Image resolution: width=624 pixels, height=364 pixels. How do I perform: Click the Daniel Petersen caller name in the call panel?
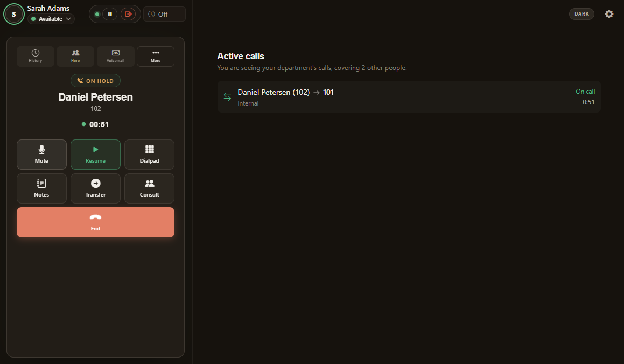pos(95,97)
